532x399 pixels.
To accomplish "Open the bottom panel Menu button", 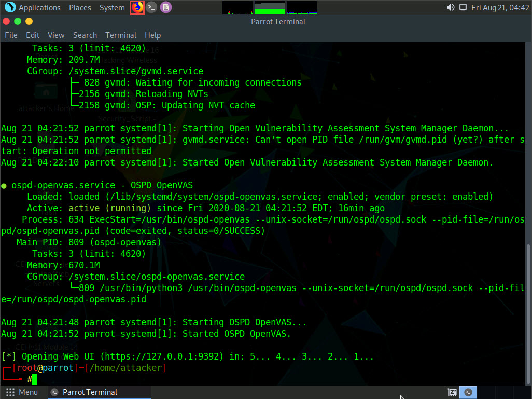I will coord(22,392).
